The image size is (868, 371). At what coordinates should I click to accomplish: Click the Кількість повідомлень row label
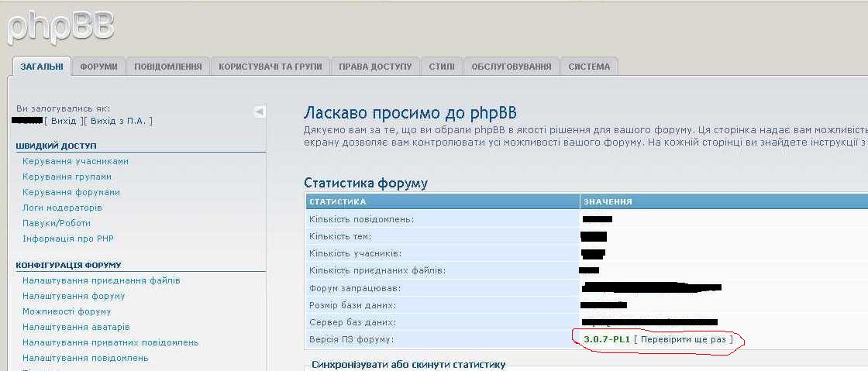(361, 219)
